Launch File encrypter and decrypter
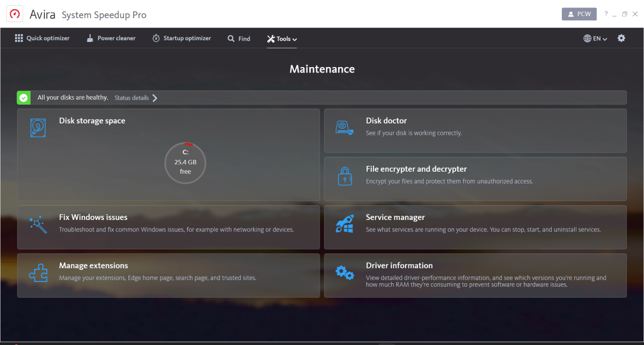Image resolution: width=644 pixels, height=345 pixels. (416, 169)
